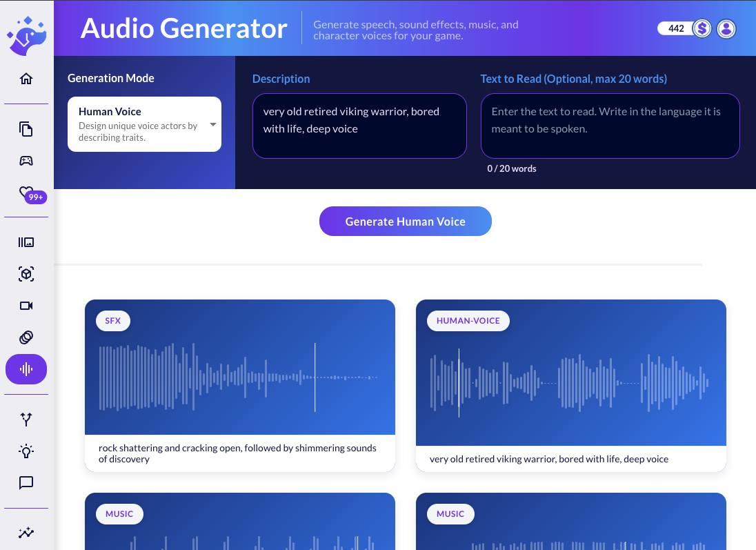
Task: Open the video generator camera icon
Action: coord(26,306)
